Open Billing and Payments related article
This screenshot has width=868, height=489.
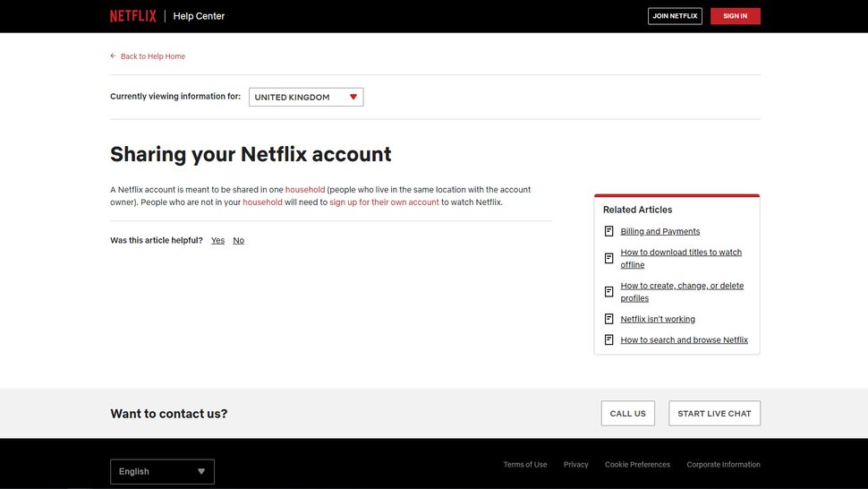[660, 231]
